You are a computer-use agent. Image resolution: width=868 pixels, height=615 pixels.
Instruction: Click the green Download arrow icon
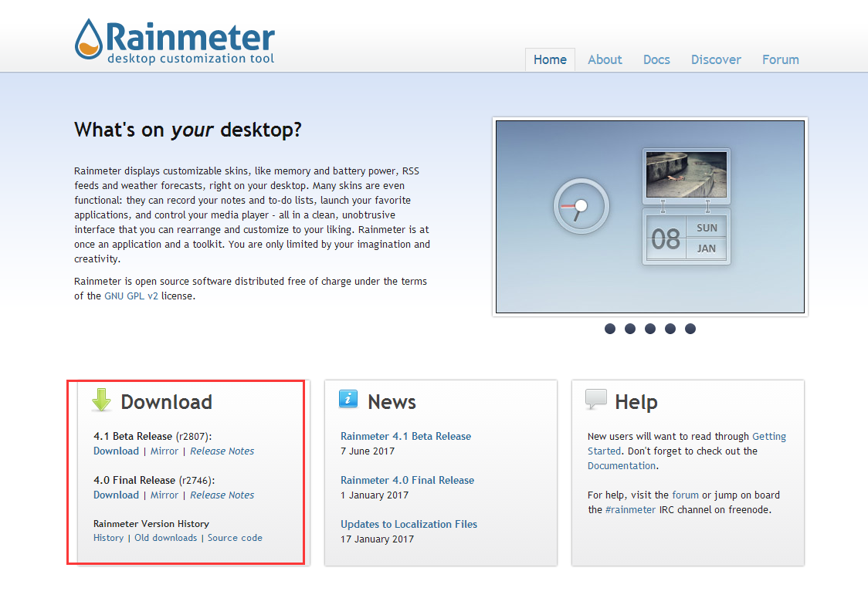click(101, 399)
